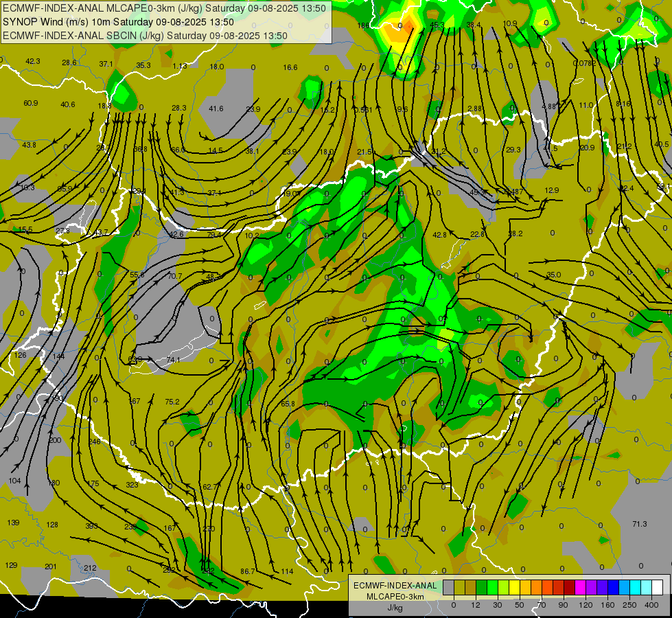Select the deep blue legend swatch
The image size is (672, 618).
614,588
